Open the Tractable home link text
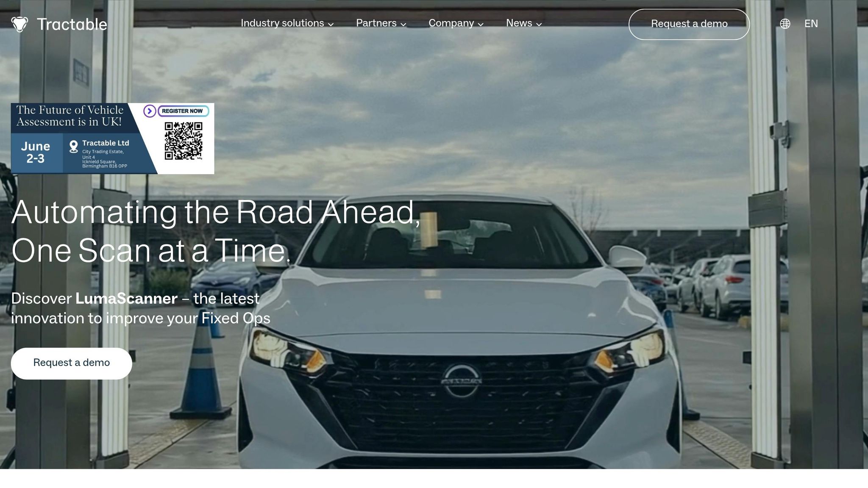The height and width of the screenshot is (488, 868). (x=72, y=25)
